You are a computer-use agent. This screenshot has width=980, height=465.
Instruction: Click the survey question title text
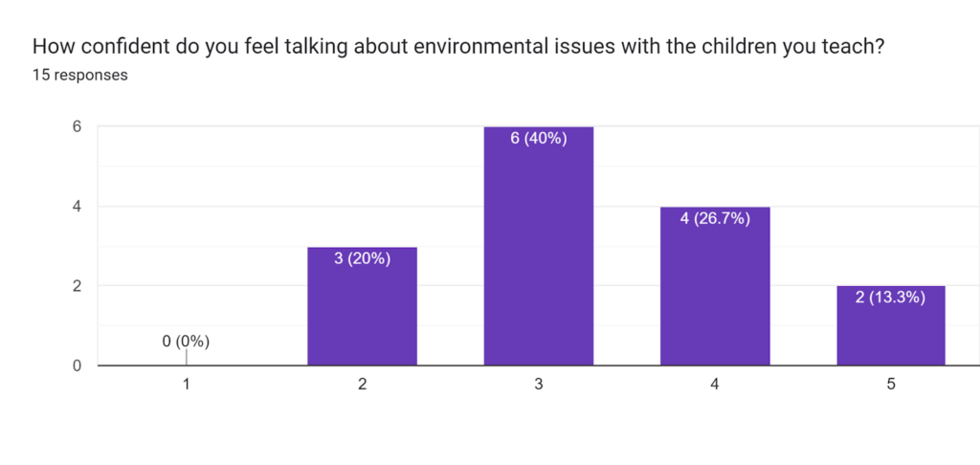[457, 45]
